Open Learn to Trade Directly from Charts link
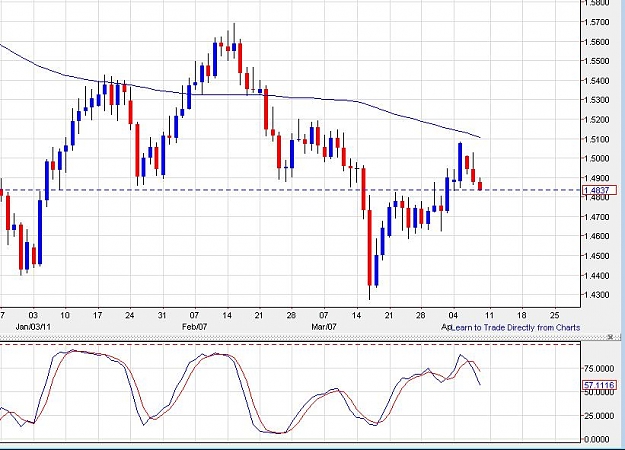Image resolution: width=625 pixels, height=450 pixels. (515, 328)
